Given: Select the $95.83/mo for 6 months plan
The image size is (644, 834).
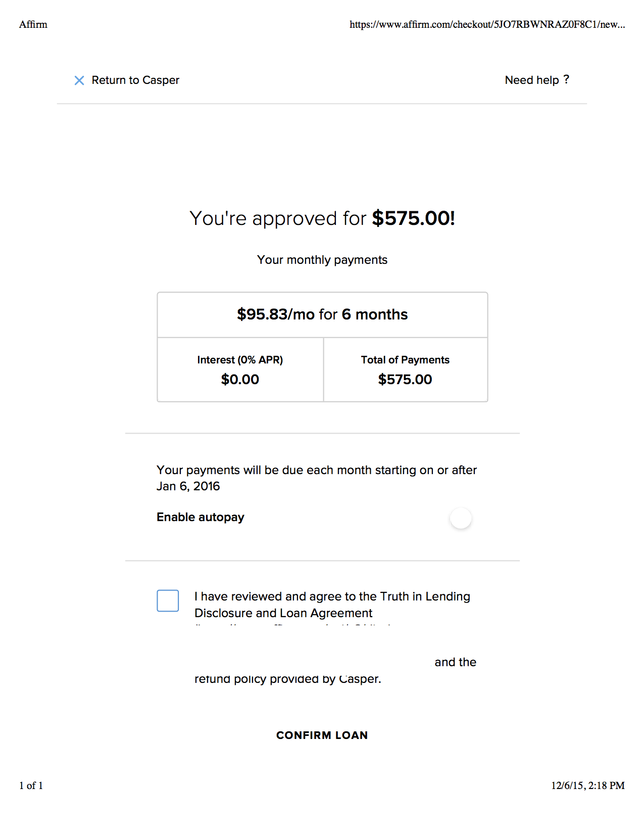Looking at the screenshot, I should [x=322, y=314].
